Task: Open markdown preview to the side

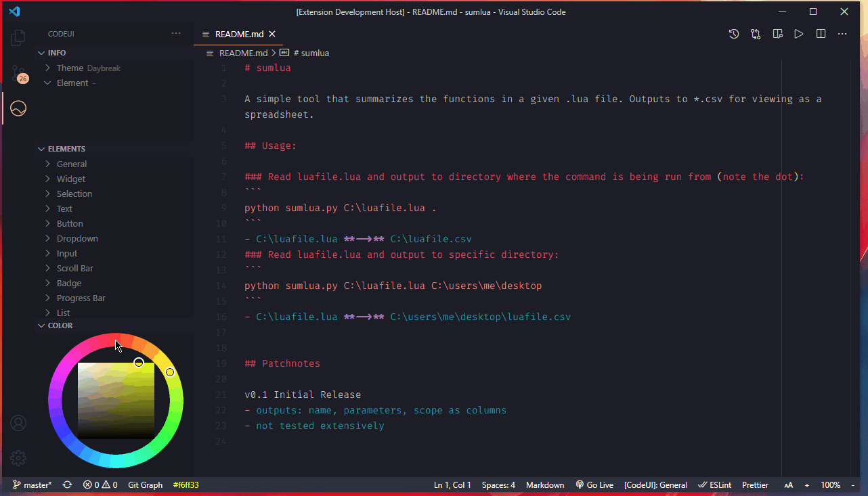Action: click(778, 34)
